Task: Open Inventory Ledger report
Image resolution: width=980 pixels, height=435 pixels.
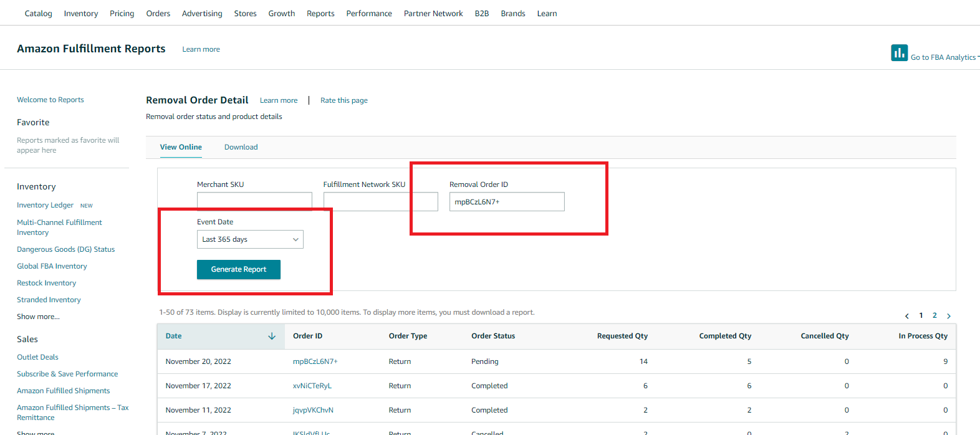Action: [x=45, y=205]
